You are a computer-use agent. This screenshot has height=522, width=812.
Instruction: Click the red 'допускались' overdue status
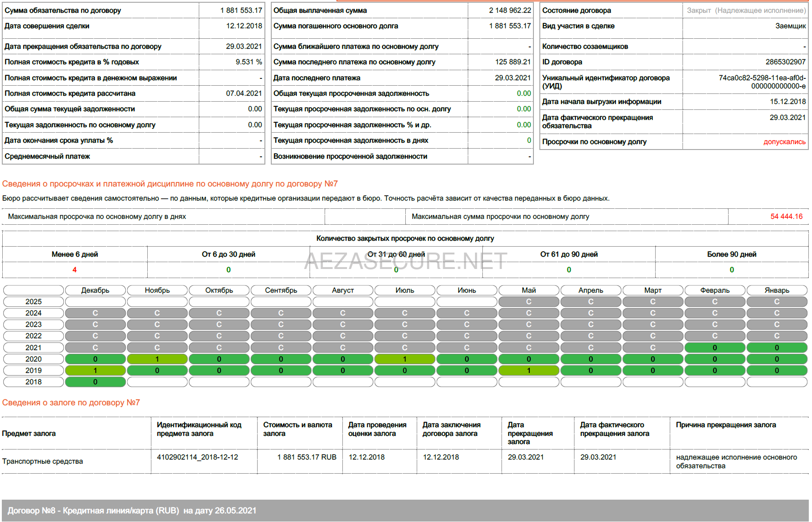coord(785,142)
